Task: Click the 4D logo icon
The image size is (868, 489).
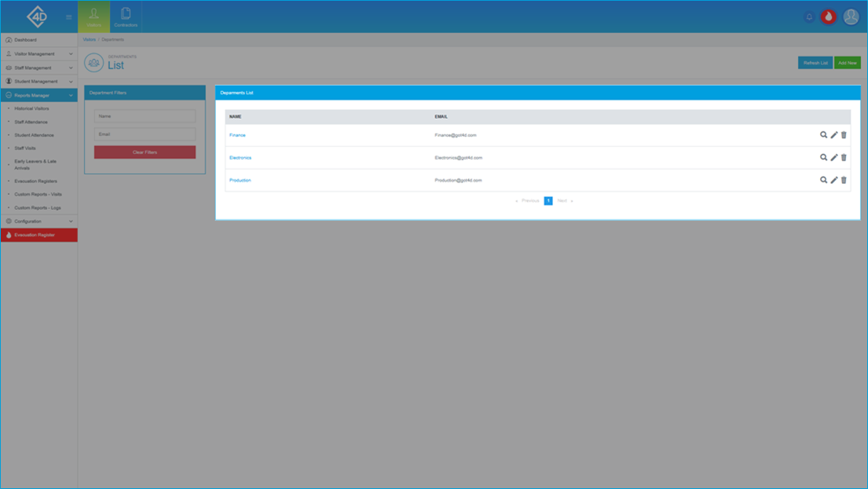Action: click(37, 17)
